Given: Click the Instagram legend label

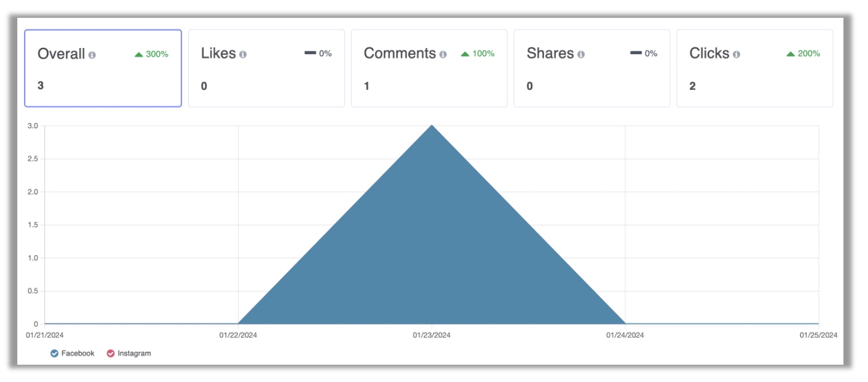Looking at the screenshot, I should click(134, 354).
